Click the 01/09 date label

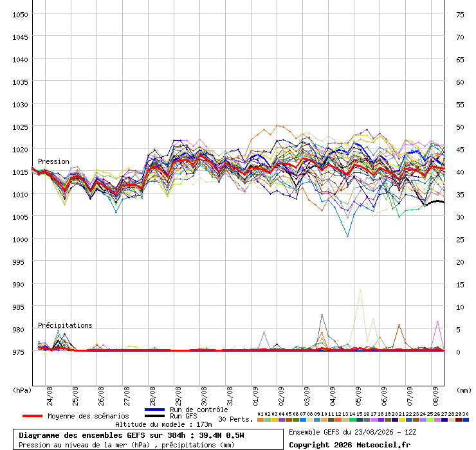[255, 396]
